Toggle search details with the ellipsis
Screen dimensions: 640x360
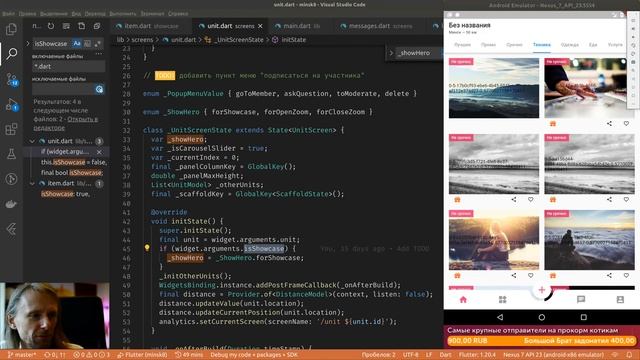[99, 53]
